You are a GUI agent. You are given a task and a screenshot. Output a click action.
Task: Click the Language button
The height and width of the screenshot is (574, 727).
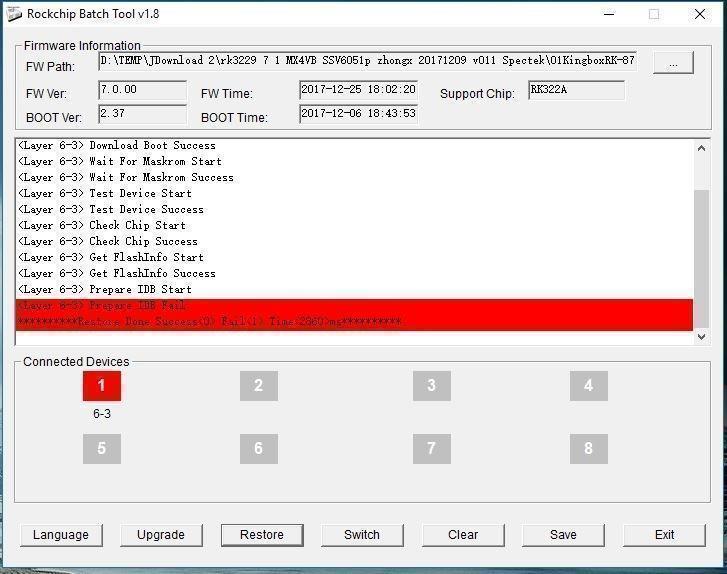pos(61,535)
